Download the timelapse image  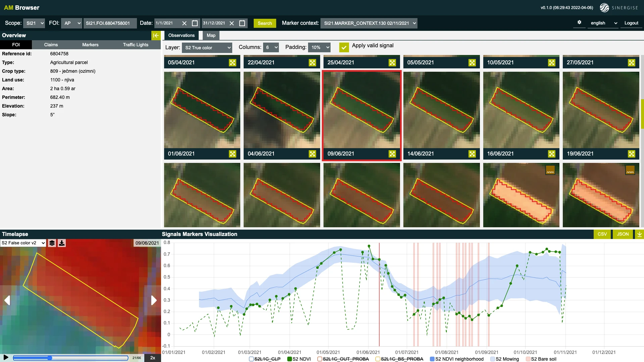(62, 243)
